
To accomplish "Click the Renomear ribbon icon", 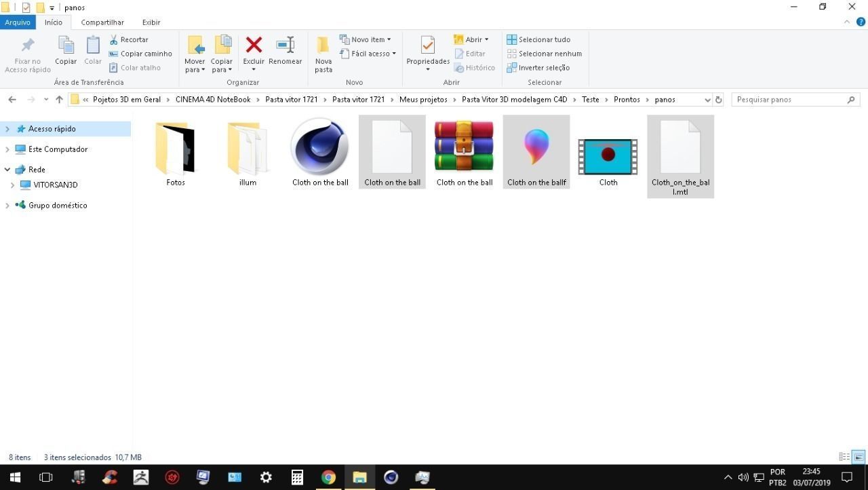I will pyautogui.click(x=285, y=45).
